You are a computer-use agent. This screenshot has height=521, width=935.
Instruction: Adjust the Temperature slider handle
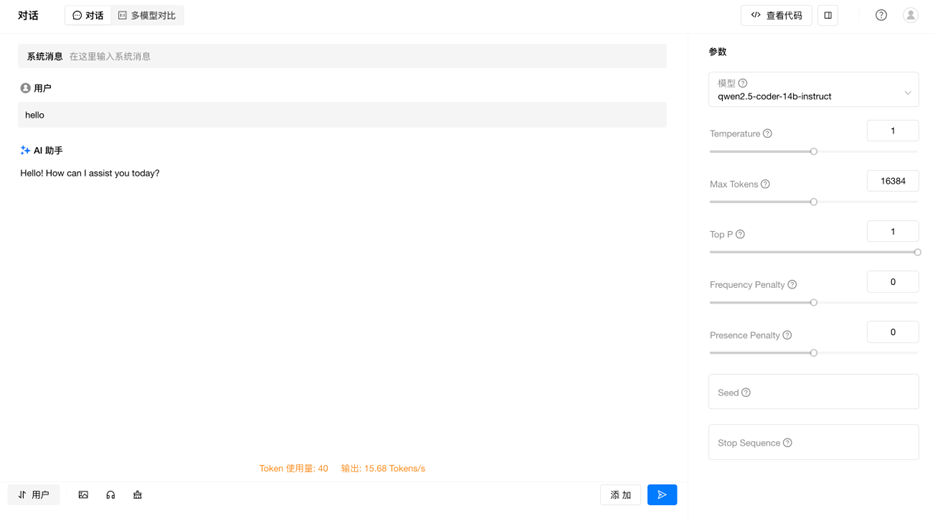[x=813, y=151]
